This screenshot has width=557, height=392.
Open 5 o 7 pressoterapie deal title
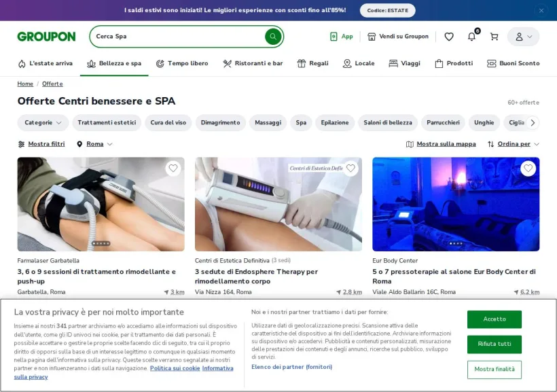click(x=454, y=276)
